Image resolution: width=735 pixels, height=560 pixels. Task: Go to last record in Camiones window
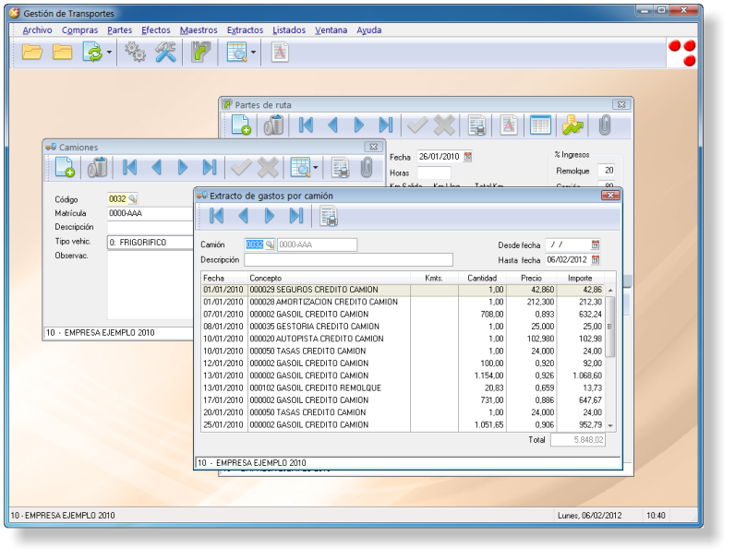pyautogui.click(x=210, y=167)
